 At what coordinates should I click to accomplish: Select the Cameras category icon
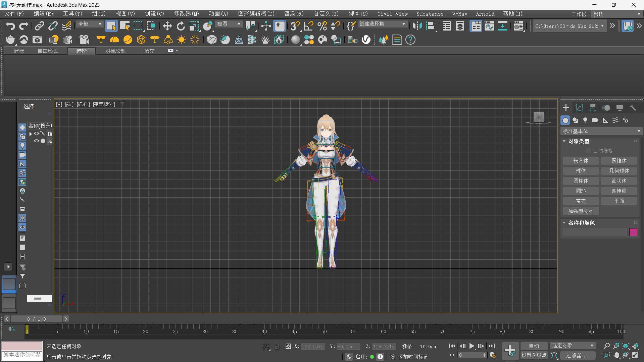click(595, 120)
